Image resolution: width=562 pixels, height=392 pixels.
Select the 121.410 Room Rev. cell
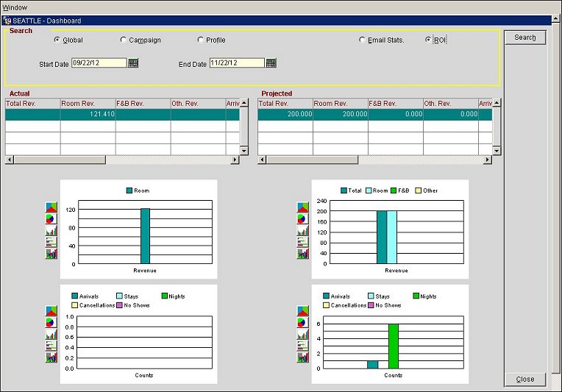click(88, 114)
